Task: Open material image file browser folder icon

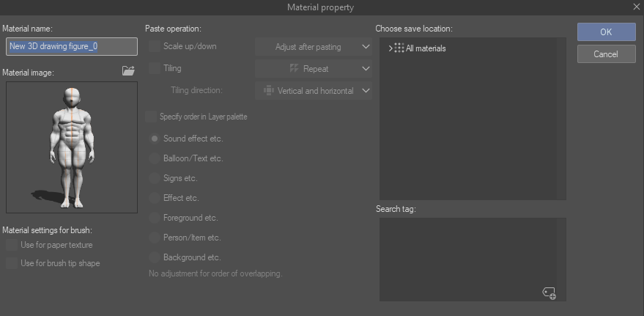Action: 129,71
